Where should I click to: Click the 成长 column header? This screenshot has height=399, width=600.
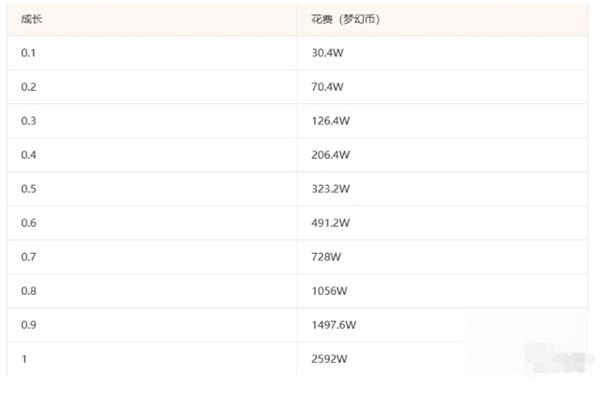click(31, 19)
